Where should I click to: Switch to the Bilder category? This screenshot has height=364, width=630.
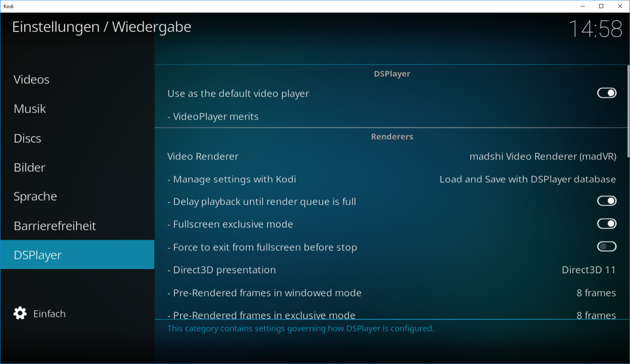pos(77,168)
